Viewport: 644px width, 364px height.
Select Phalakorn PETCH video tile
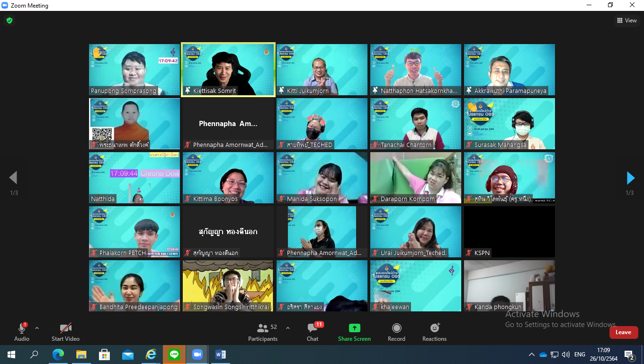tap(134, 232)
